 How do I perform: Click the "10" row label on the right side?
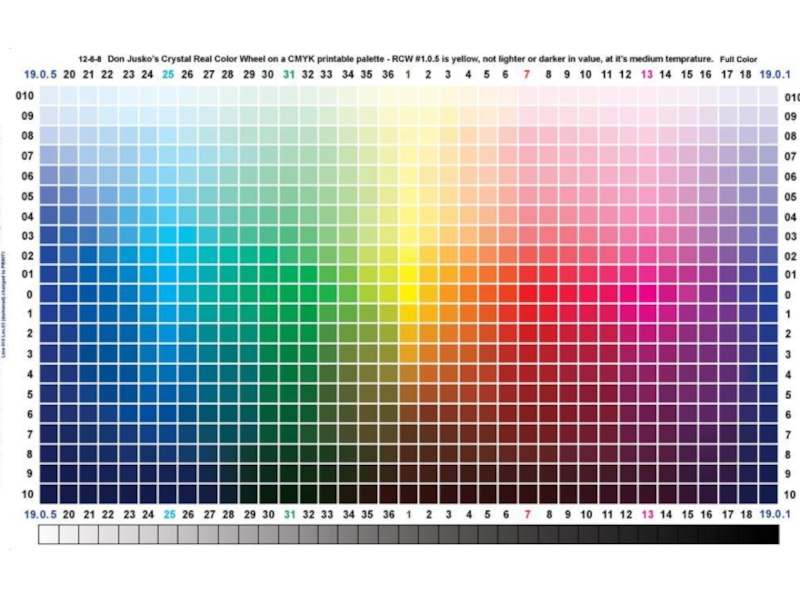point(789,494)
